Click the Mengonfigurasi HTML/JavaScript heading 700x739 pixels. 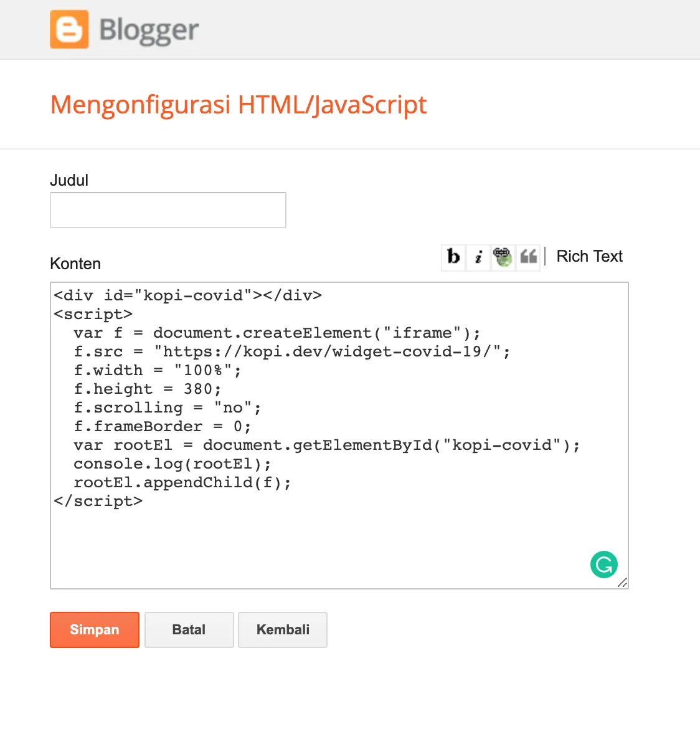tap(239, 105)
